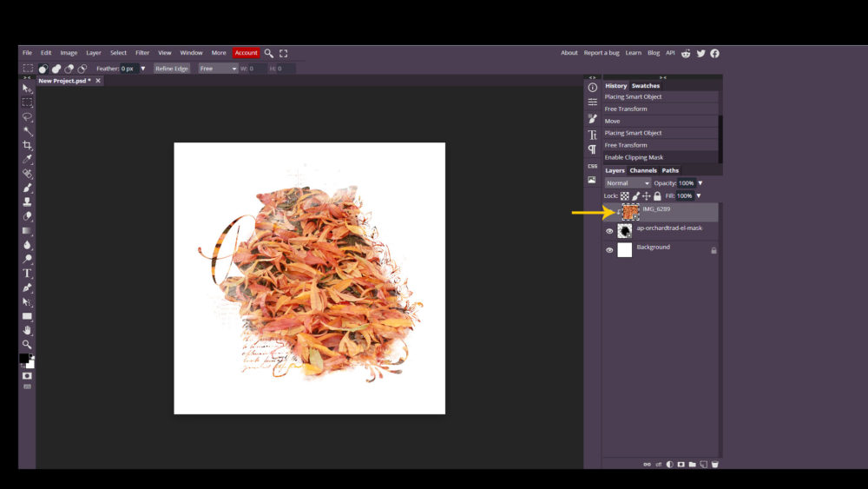Click the Refine Edge button
This screenshot has height=489, width=868.
coord(172,69)
